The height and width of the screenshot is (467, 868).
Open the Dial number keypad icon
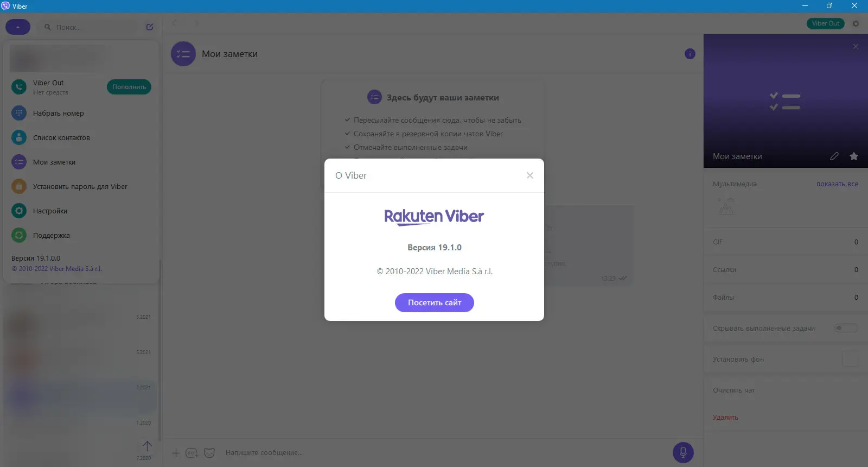coord(19,113)
